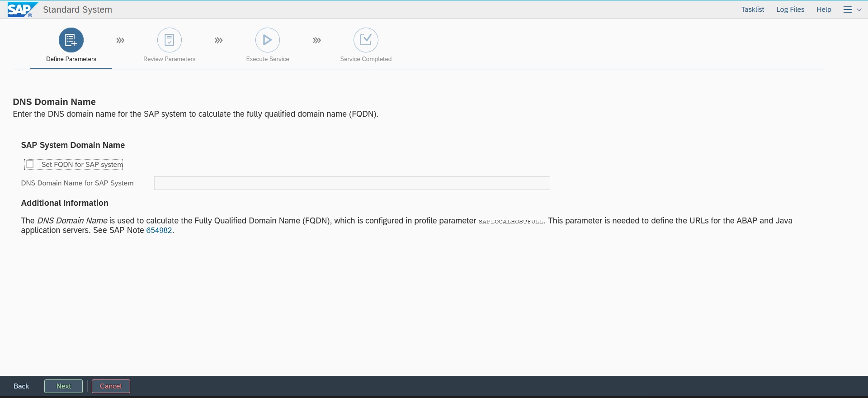The height and width of the screenshot is (398, 868).
Task: Click the SAPLOCALHOSTFULL parameter text
Action: (x=511, y=221)
